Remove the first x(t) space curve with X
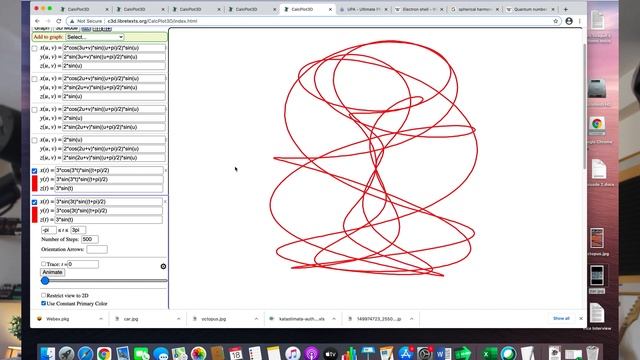 tap(165, 170)
